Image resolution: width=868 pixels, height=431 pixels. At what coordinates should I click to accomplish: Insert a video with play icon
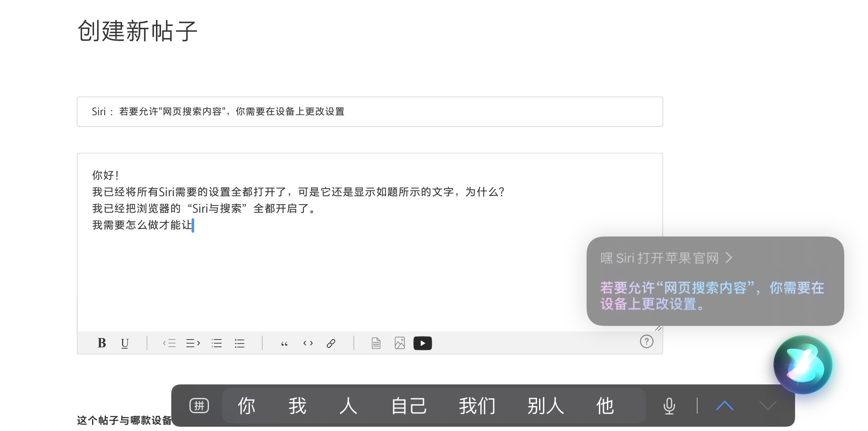(x=423, y=343)
